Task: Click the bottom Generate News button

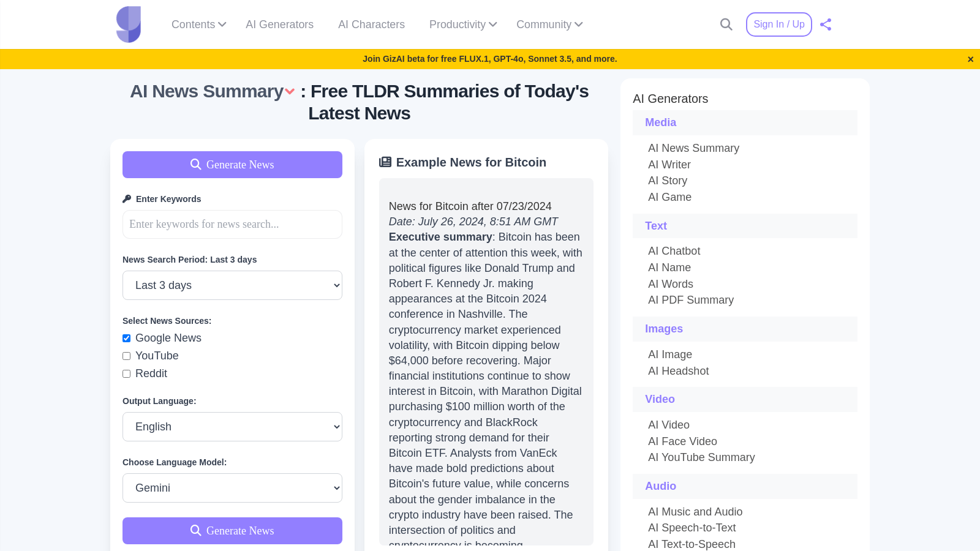Action: [232, 531]
